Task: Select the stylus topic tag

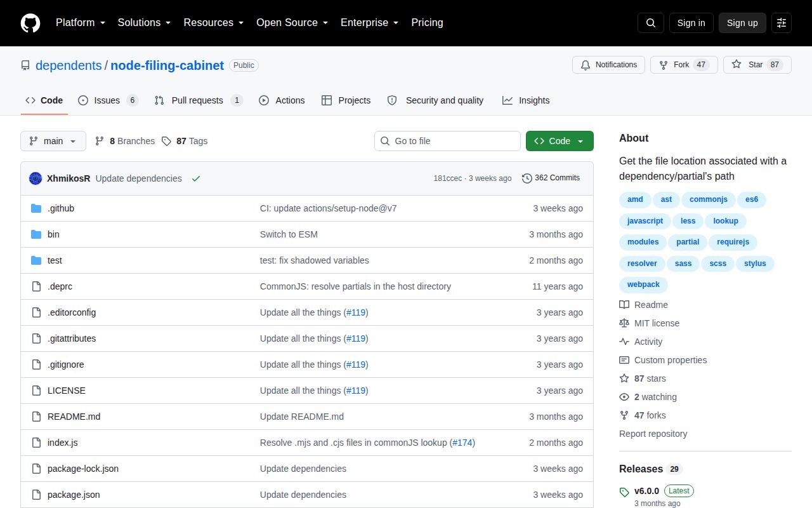Action: (x=755, y=263)
